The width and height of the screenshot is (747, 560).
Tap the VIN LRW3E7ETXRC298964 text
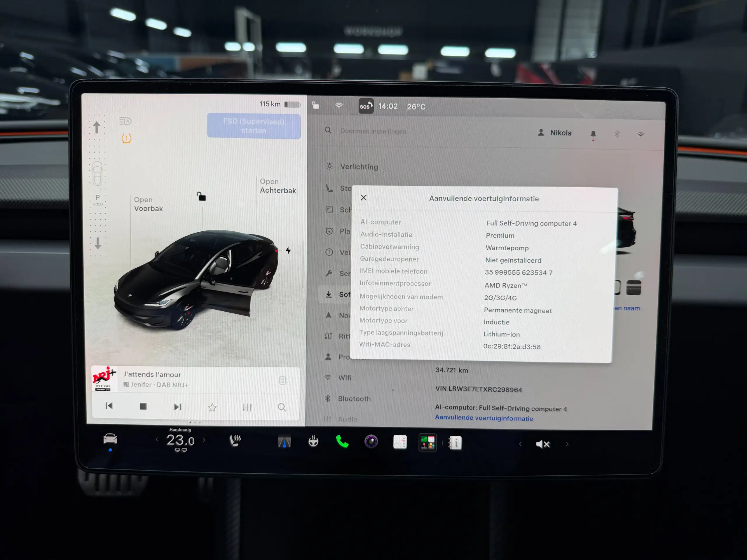[x=479, y=389]
